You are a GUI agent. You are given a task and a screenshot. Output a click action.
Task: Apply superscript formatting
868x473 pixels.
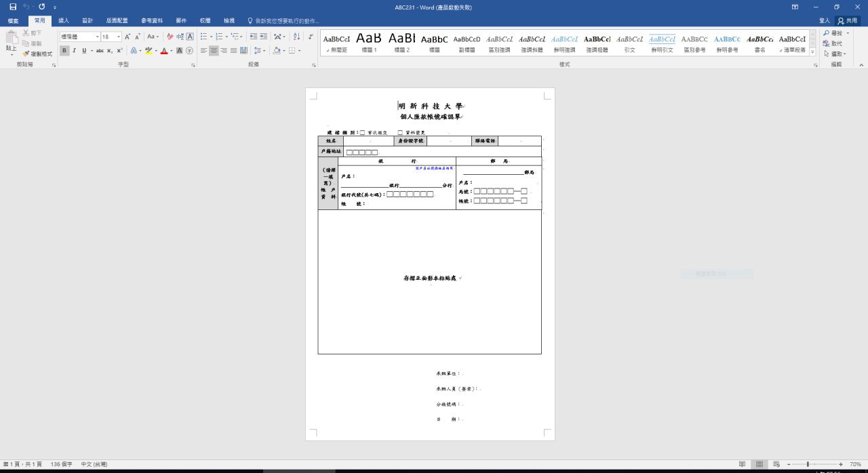pos(119,51)
